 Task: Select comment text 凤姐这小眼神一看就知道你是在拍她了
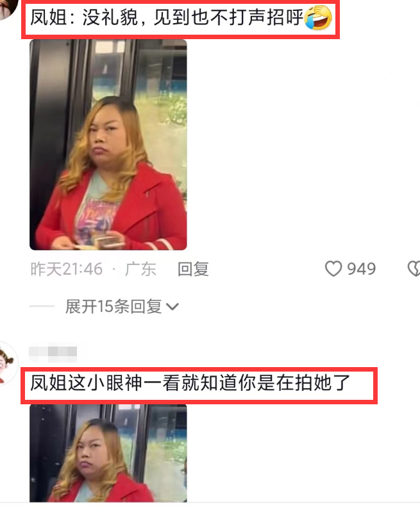190,383
